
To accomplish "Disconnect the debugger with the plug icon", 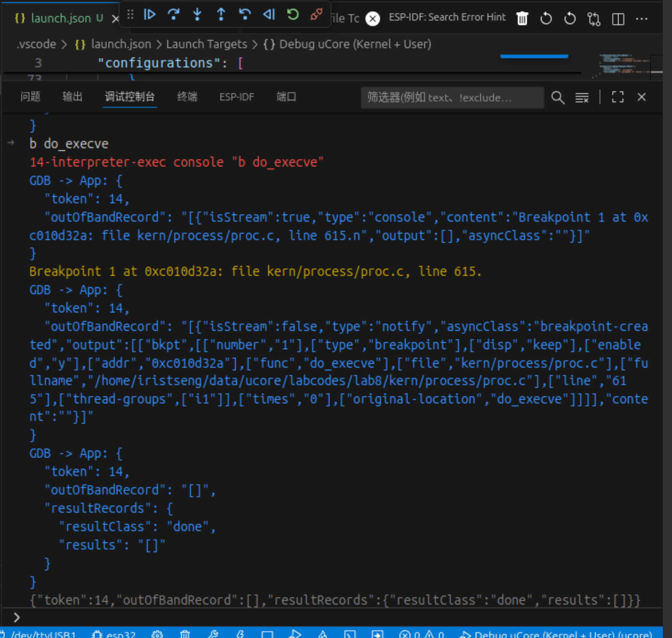I will (316, 15).
